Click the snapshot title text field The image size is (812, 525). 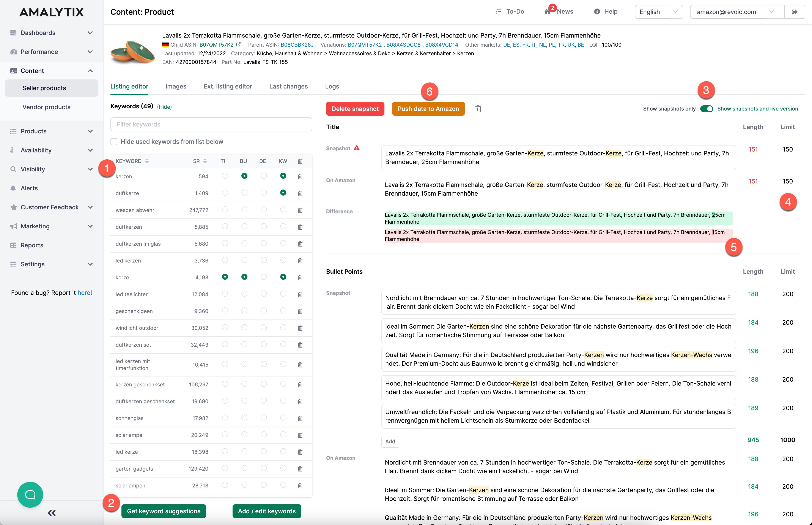point(559,158)
